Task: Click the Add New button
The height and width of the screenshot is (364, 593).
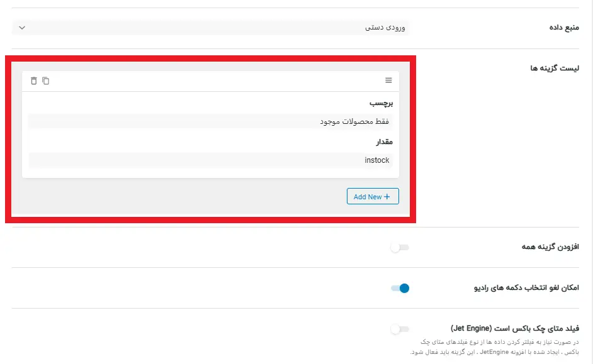Action: 373,196
